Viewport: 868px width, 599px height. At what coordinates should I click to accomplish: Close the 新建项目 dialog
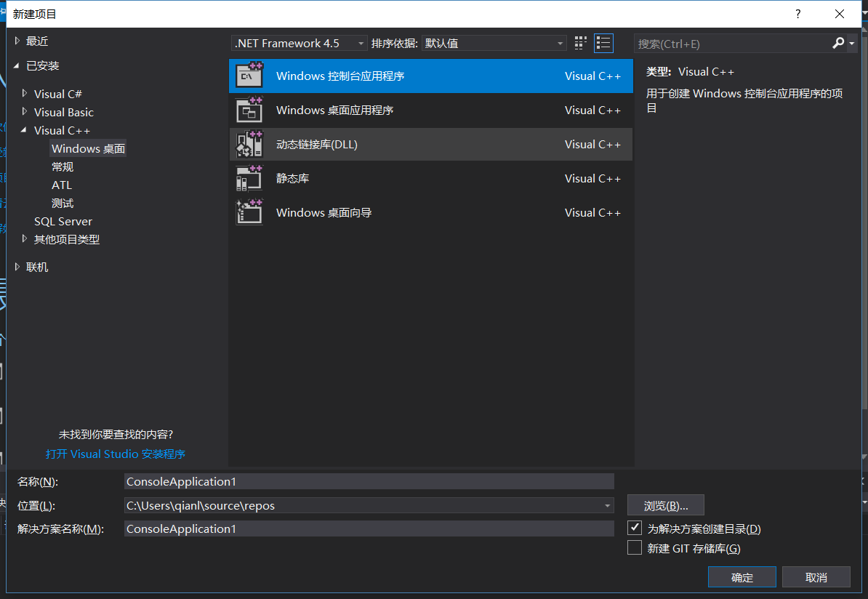tap(840, 14)
